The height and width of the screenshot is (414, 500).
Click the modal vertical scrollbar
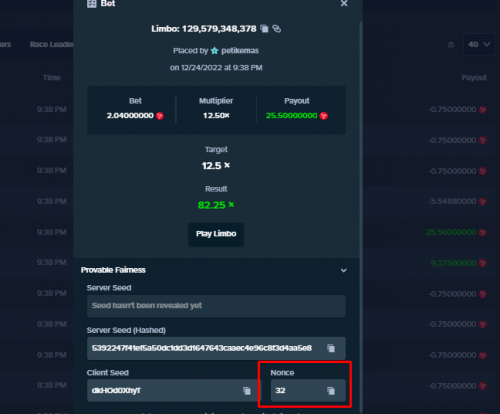pos(361,217)
